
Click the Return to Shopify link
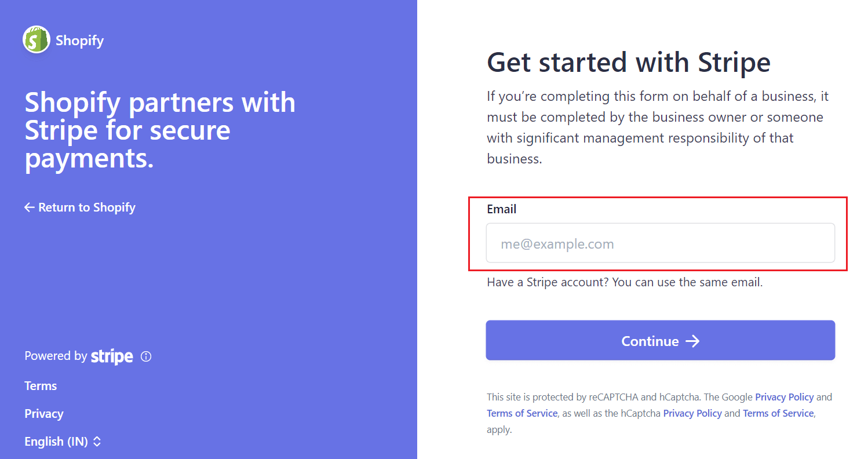87,207
